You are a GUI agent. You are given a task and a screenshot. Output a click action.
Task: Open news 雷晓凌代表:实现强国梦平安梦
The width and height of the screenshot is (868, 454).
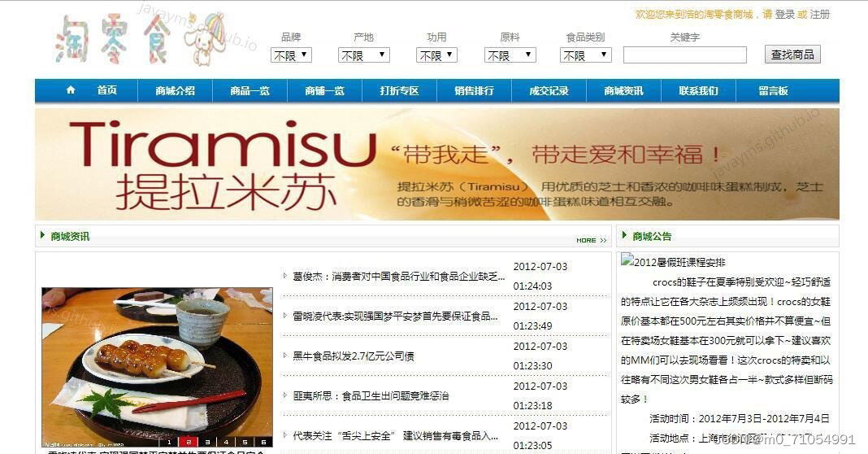click(x=395, y=316)
